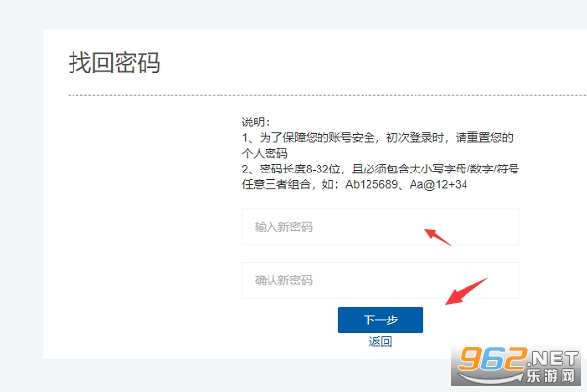Viewport: 587px width, 392px height.
Task: Click the line 1、为了保障您的账号安全
Action: pos(309,138)
